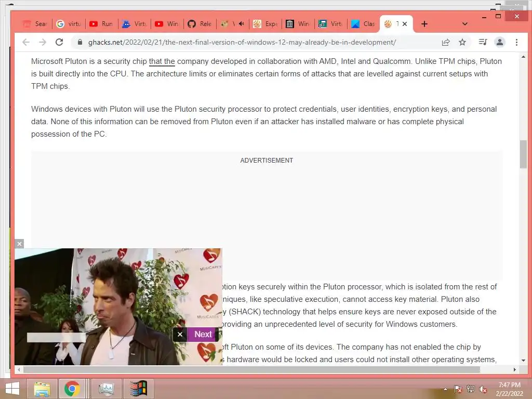Close the active ghacks tab
This screenshot has width=532, height=399.
pos(404,24)
